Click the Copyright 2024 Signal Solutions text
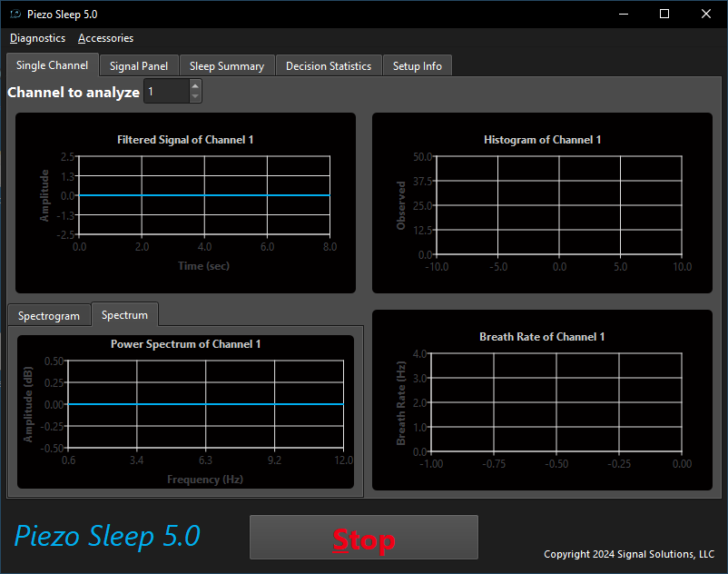The image size is (728, 574). pos(629,554)
